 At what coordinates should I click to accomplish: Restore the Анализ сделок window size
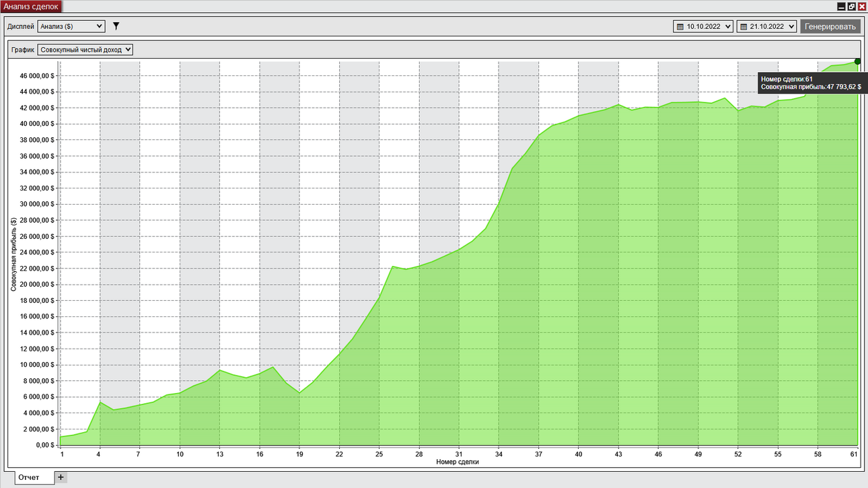click(x=851, y=6)
